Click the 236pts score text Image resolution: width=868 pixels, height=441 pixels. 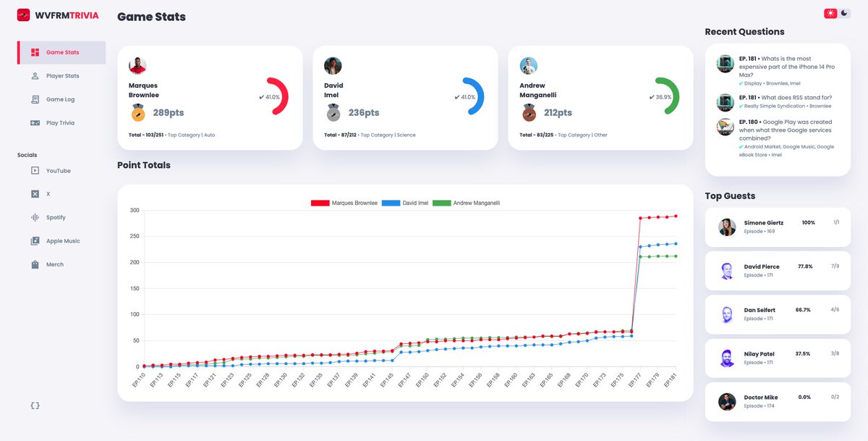click(364, 113)
